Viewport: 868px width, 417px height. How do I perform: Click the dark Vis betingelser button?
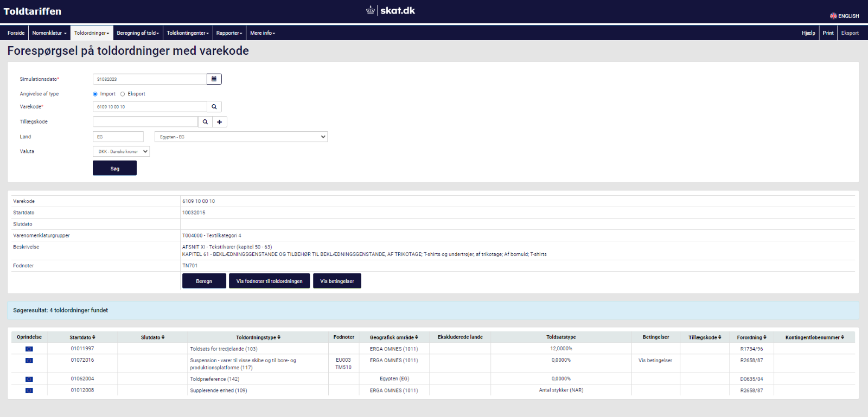click(337, 281)
